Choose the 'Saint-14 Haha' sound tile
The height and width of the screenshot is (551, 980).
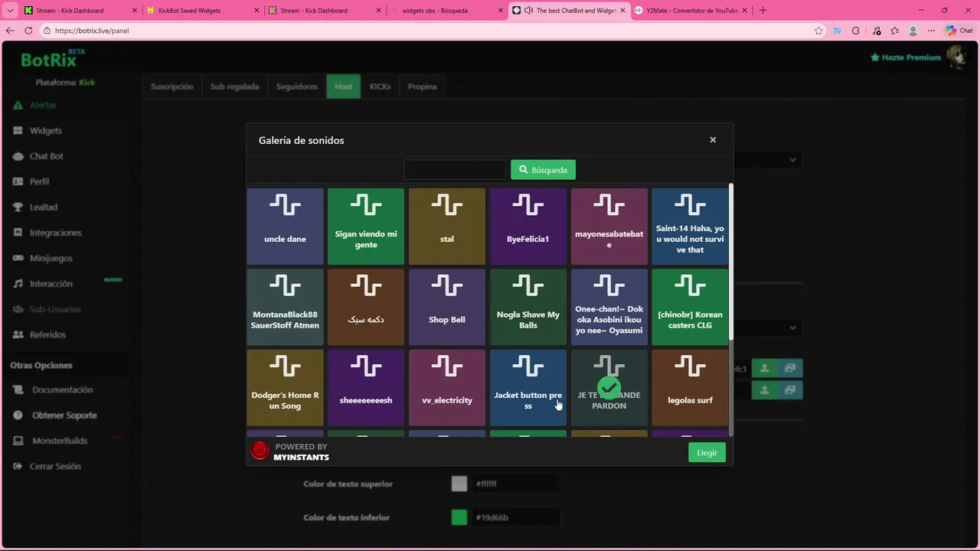pyautogui.click(x=690, y=227)
